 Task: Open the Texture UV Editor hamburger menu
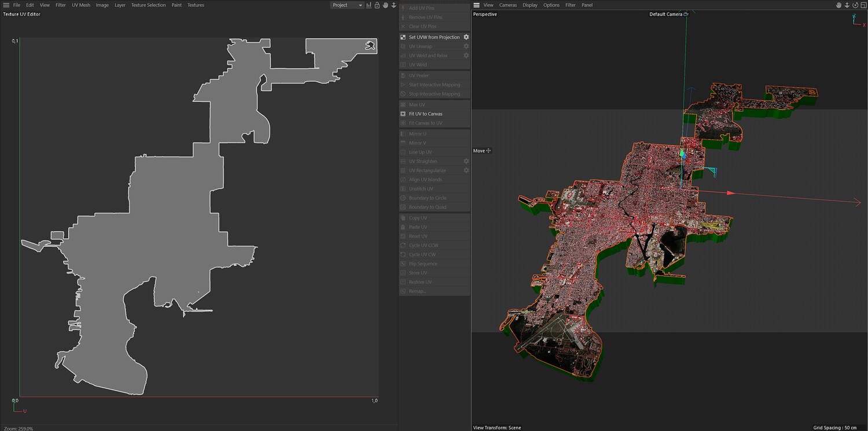coord(6,5)
